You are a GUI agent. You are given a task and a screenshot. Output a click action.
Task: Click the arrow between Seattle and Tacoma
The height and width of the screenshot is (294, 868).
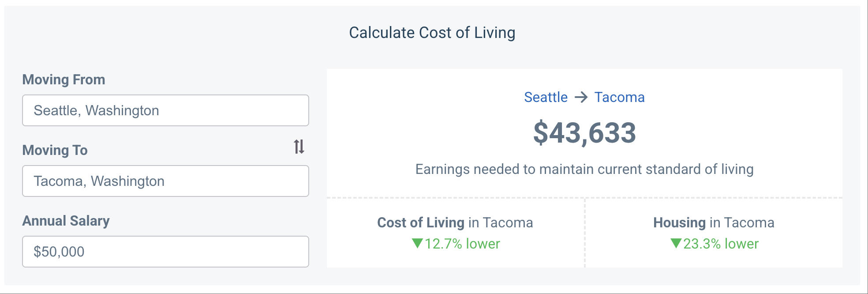coord(580,97)
